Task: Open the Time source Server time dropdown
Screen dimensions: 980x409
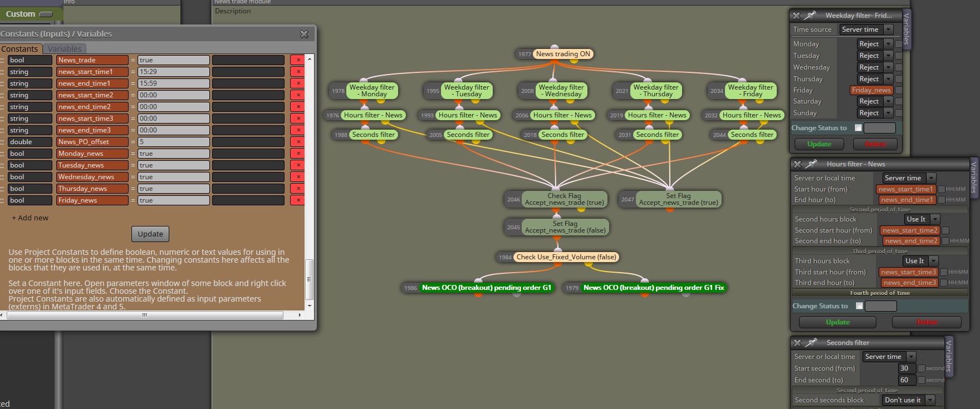Action: click(866, 29)
